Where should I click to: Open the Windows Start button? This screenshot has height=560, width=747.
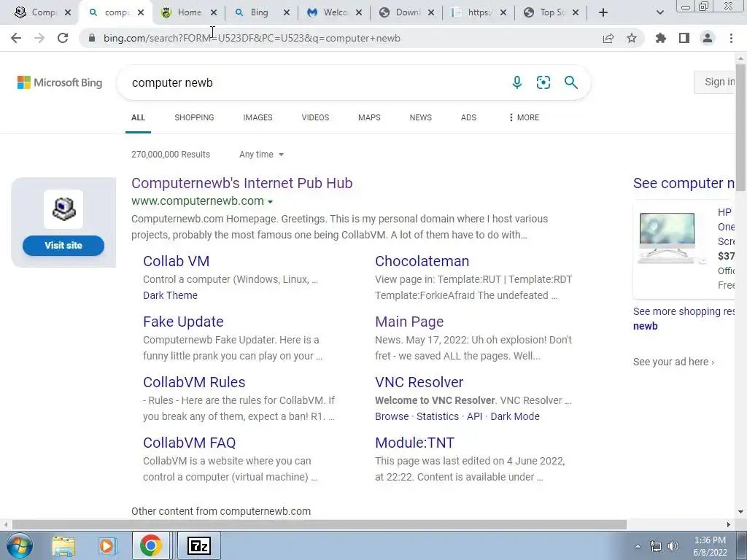tap(19, 545)
